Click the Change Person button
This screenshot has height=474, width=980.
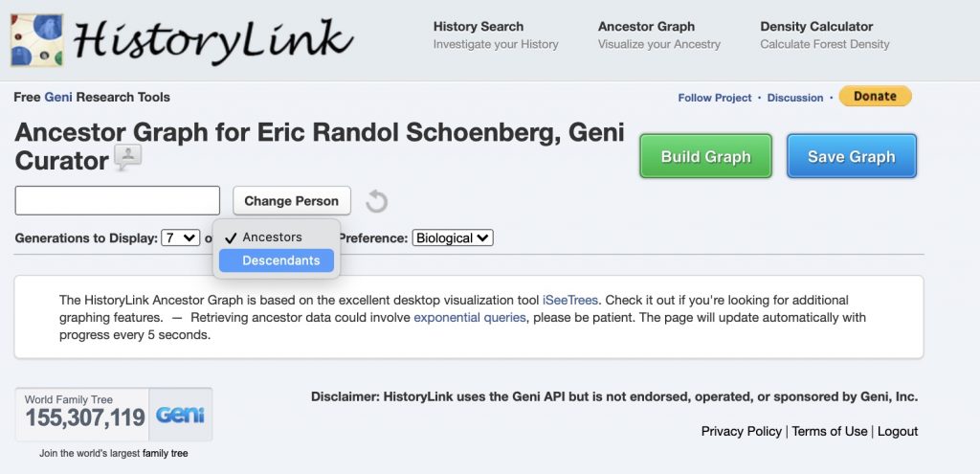click(291, 201)
